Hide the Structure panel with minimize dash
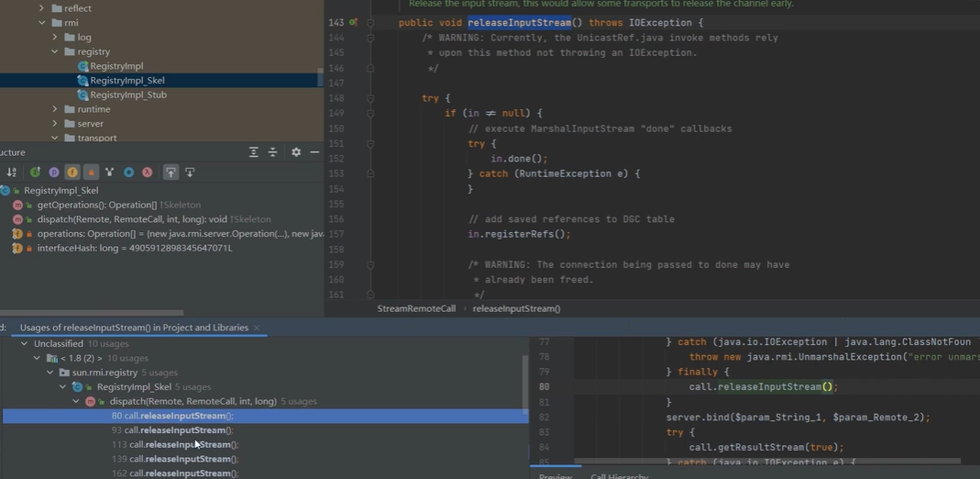Viewport: 980px width, 479px height. click(314, 152)
